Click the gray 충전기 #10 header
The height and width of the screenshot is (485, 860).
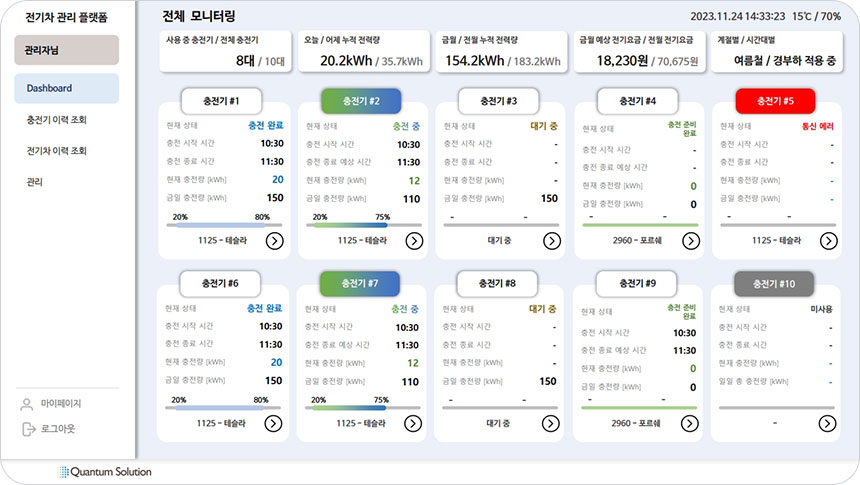pos(775,283)
